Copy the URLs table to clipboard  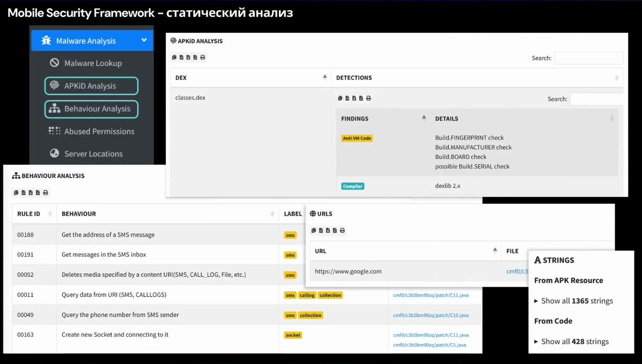[x=314, y=230]
